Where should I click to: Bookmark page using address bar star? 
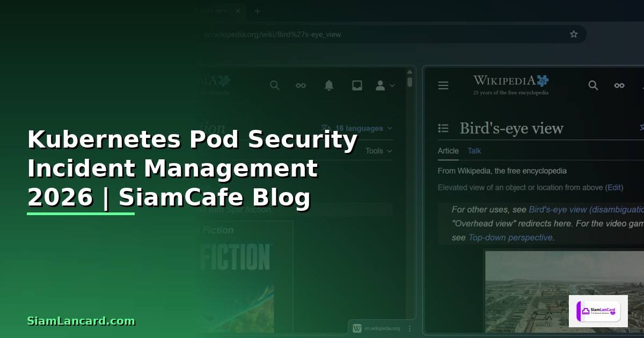pos(574,34)
